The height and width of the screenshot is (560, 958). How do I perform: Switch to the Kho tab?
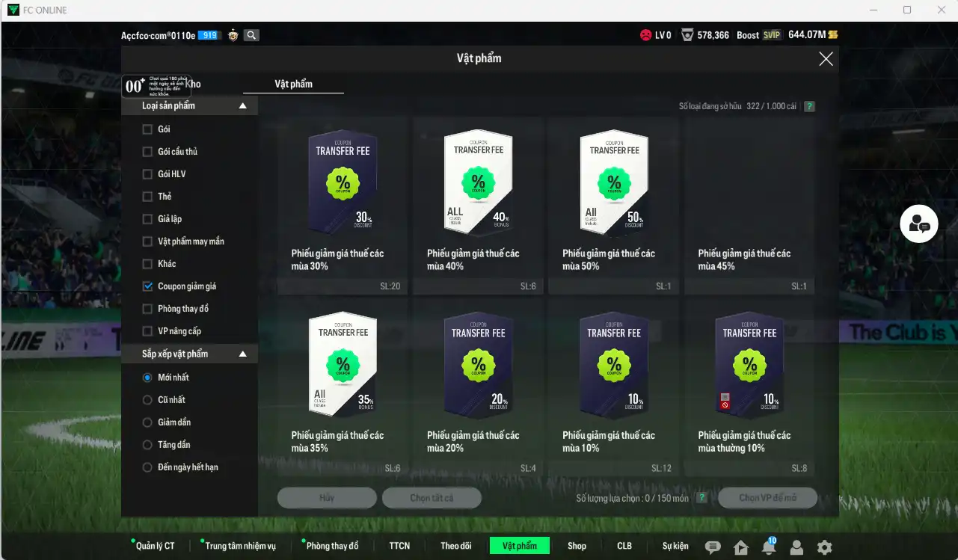point(193,84)
